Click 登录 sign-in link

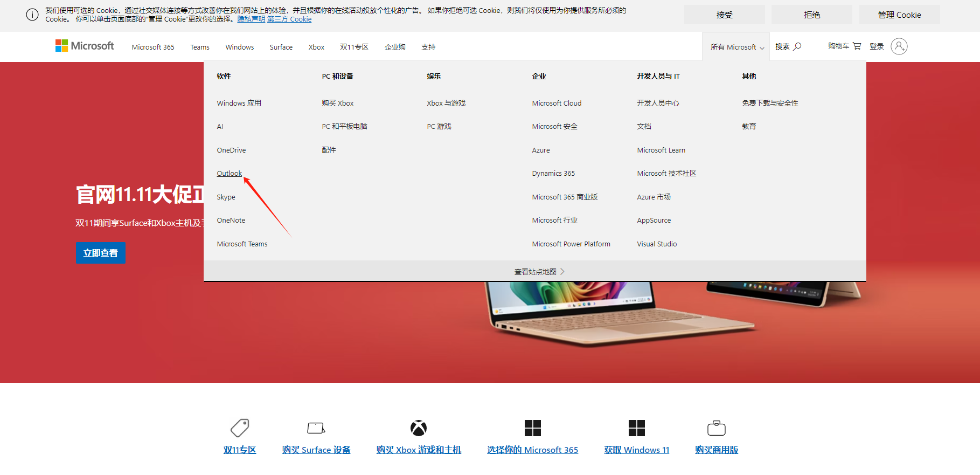click(877, 46)
